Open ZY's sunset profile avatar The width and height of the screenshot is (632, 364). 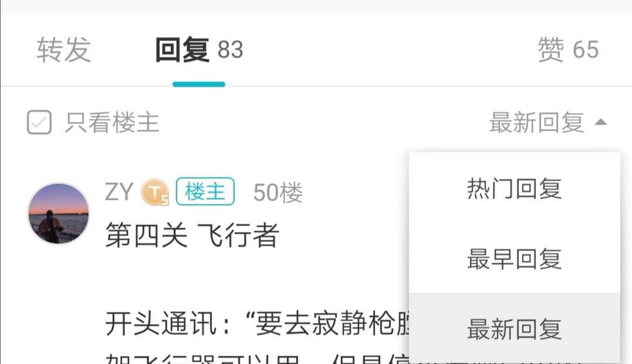tap(59, 213)
